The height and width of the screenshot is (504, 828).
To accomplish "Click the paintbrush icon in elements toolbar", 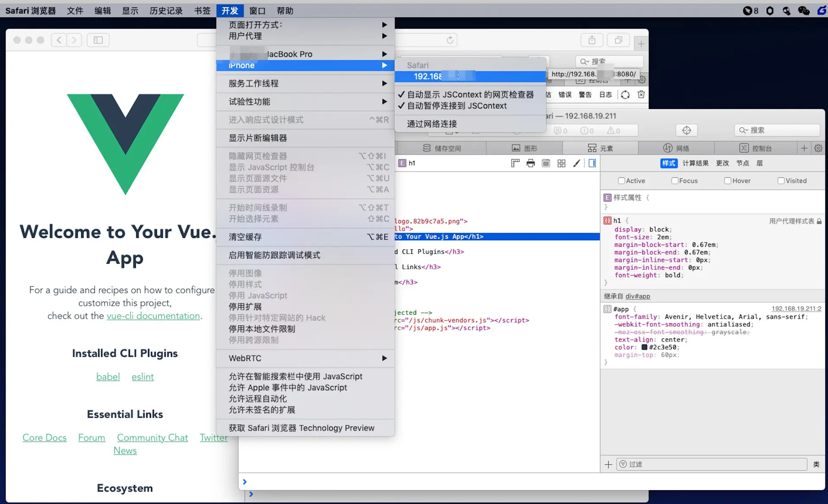I will click(576, 163).
